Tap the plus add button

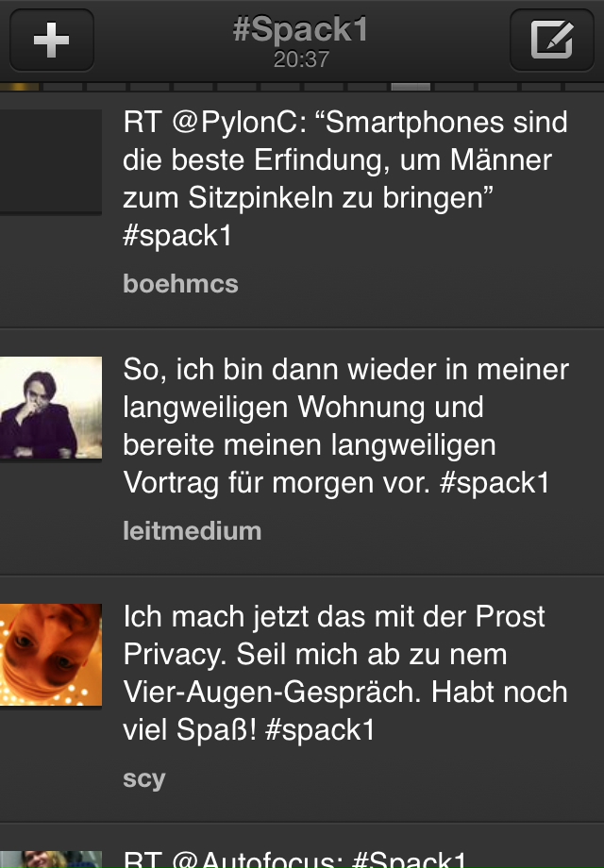pos(52,40)
